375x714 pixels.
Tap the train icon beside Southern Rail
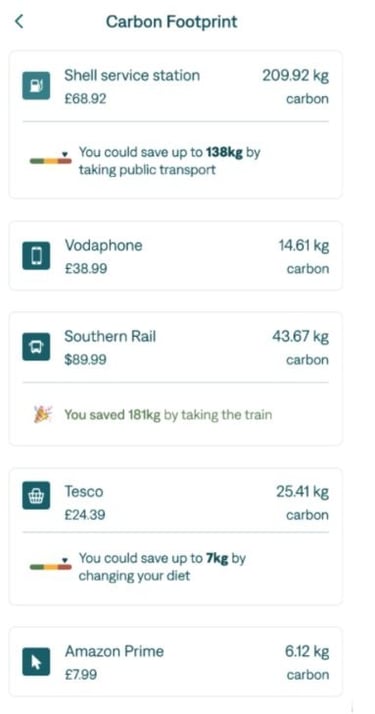(x=36, y=347)
